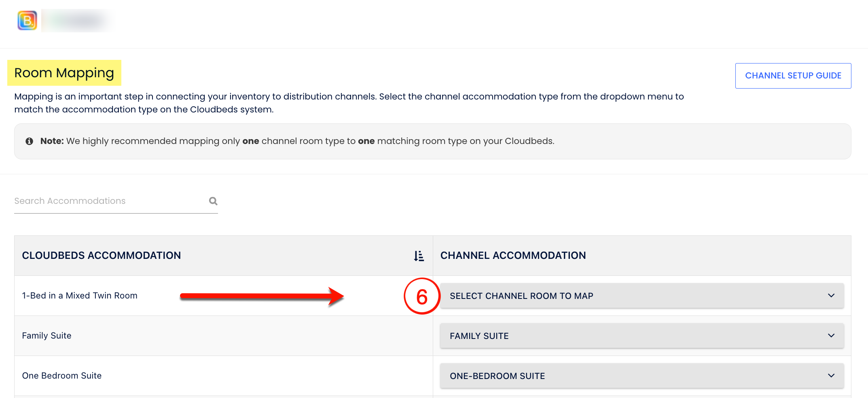Sort Cloudbeds accommodations with sort icon
The width and height of the screenshot is (868, 398).
click(x=419, y=256)
